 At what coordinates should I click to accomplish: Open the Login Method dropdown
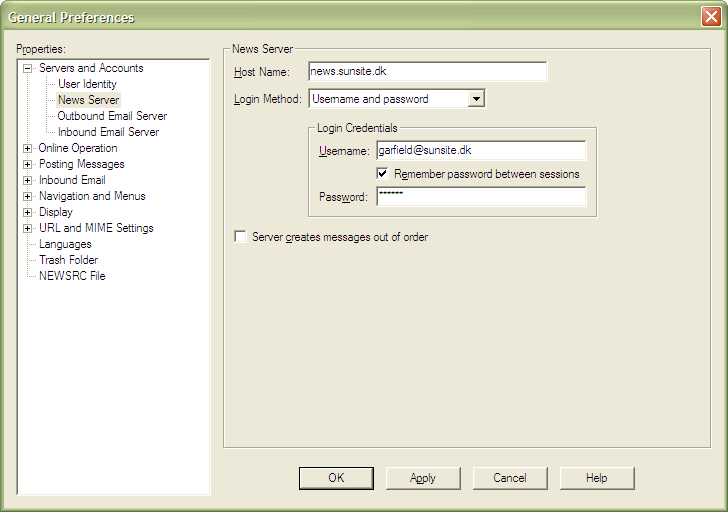[476, 99]
